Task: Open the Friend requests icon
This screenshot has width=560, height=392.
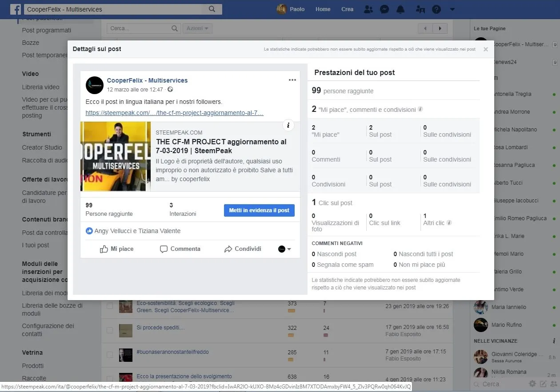Action: [x=368, y=9]
